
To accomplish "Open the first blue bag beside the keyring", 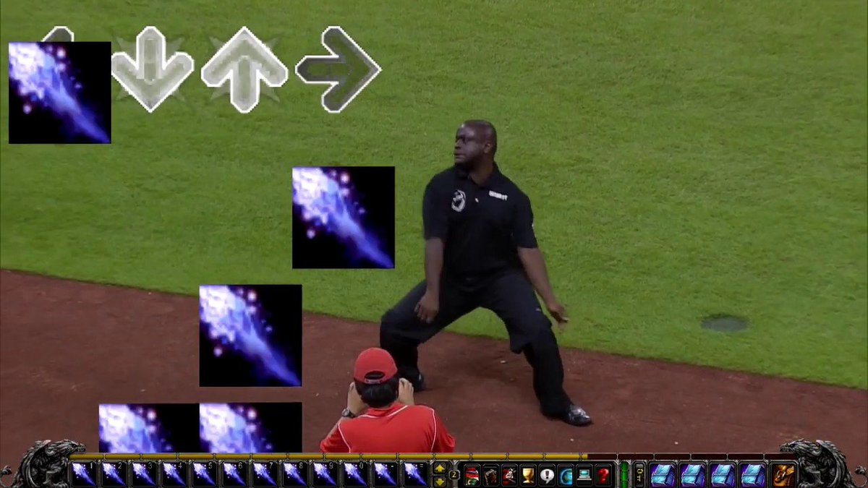I will [x=663, y=475].
